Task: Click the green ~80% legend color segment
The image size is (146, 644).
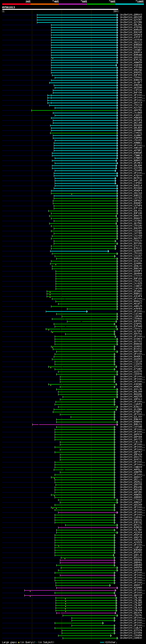Action: (101, 4)
